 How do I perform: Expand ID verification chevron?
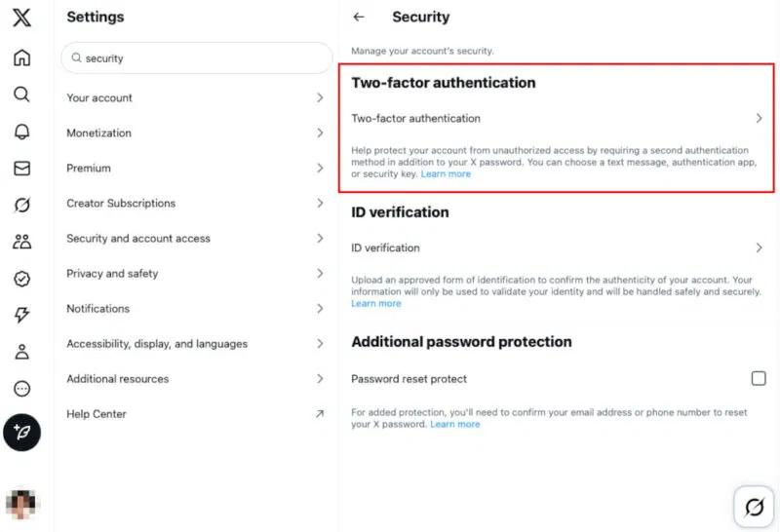click(x=759, y=247)
